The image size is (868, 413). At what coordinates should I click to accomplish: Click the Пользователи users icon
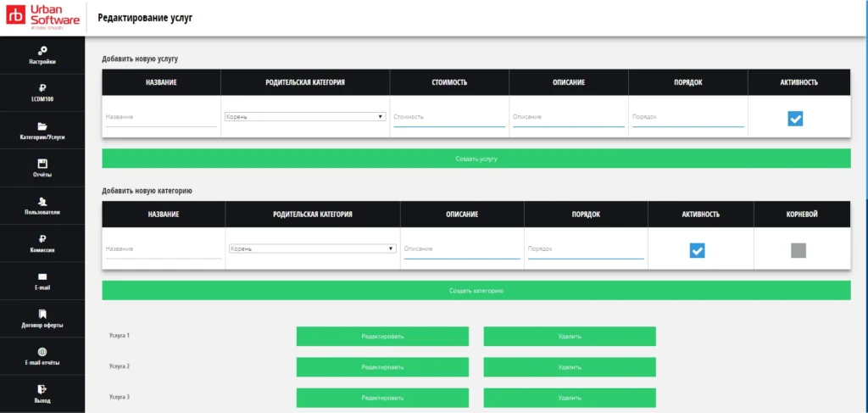tap(42, 201)
